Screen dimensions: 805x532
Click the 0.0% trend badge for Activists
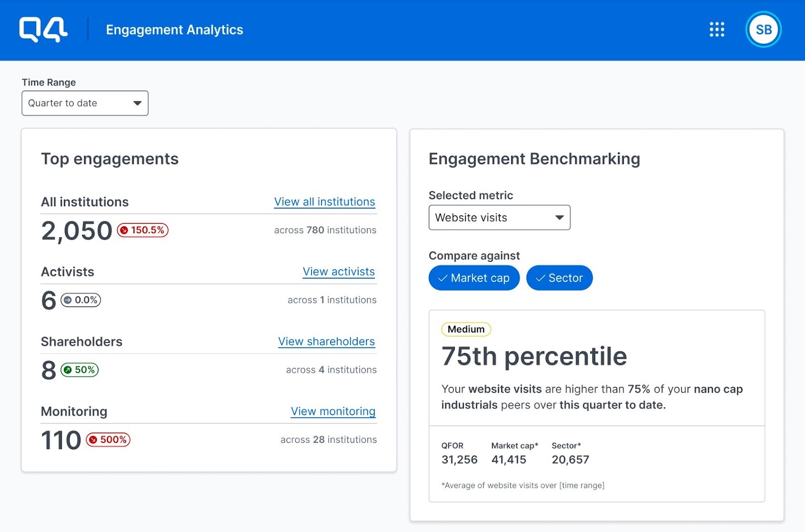click(81, 300)
